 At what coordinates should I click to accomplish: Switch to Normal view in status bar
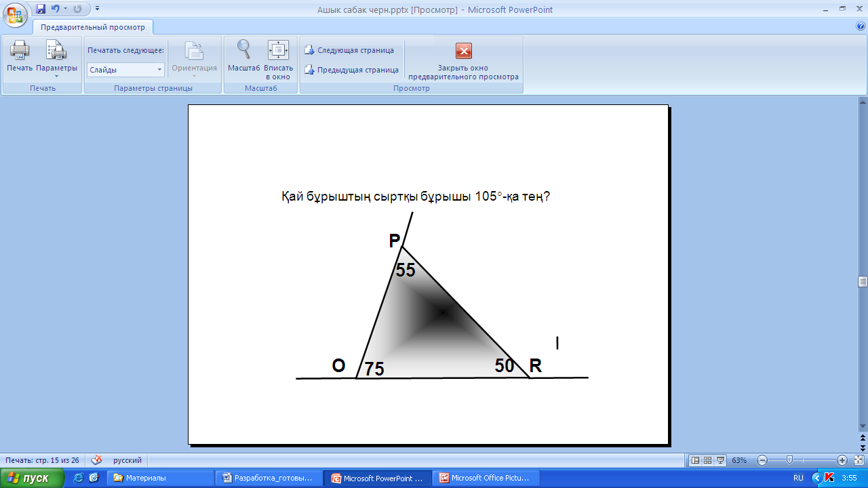tap(695, 460)
